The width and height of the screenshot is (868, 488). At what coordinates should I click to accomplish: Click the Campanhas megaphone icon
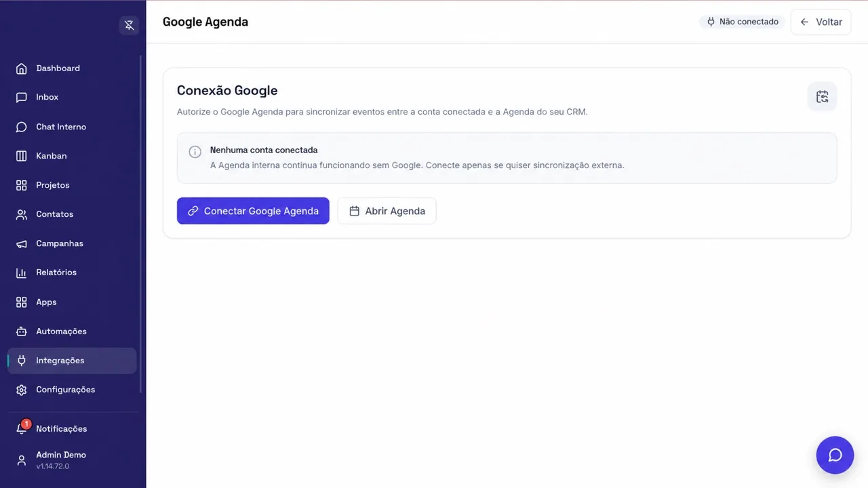pyautogui.click(x=22, y=243)
